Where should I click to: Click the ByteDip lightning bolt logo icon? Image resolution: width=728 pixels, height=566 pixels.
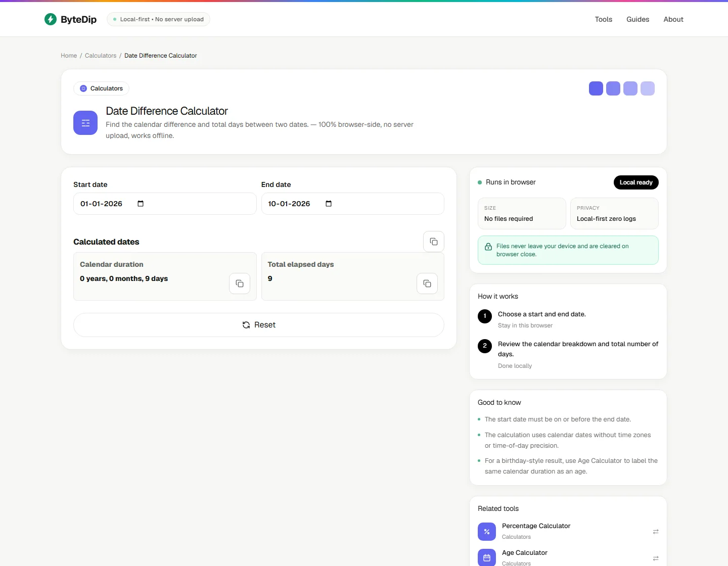pos(51,19)
